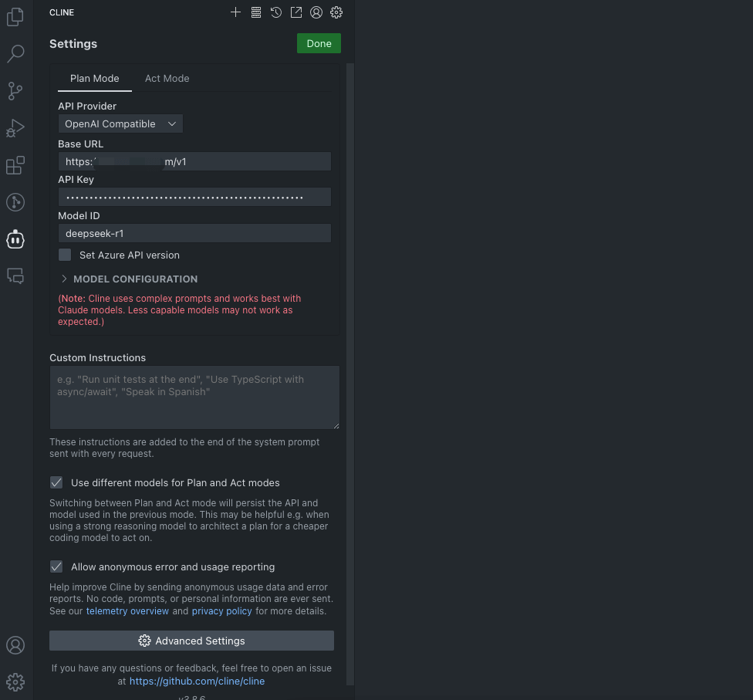
Task: Open the Run and Debug icon
Action: [x=15, y=128]
